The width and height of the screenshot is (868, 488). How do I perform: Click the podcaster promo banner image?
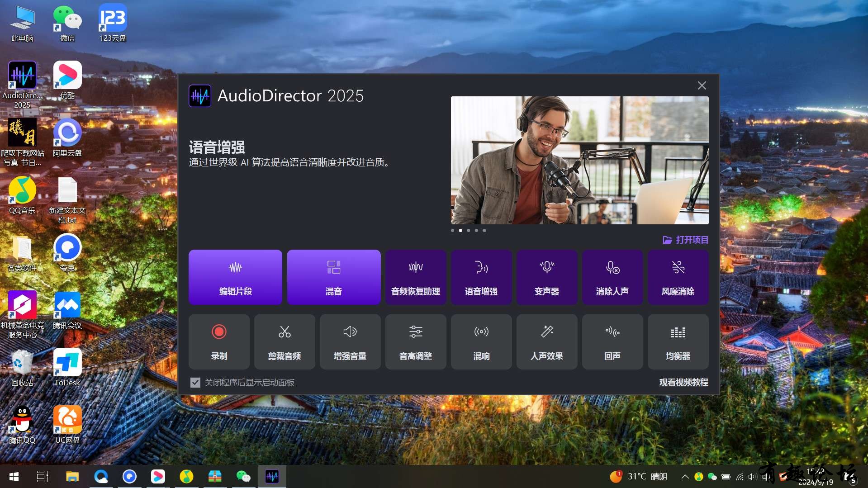click(x=580, y=160)
